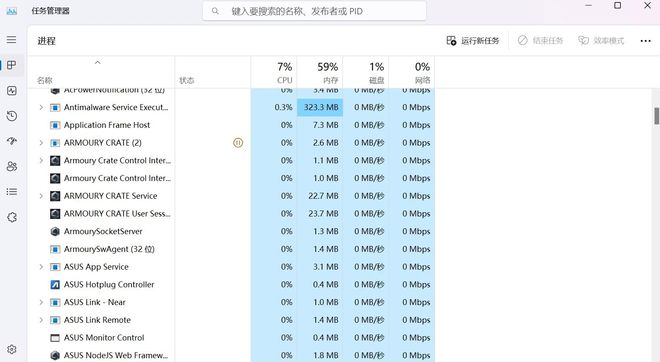660x362 pixels.
Task: Select the ArmourySocketServer process row
Action: click(x=231, y=232)
